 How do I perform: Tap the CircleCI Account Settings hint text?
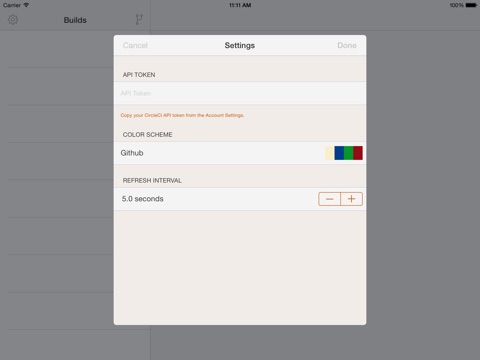(182, 115)
